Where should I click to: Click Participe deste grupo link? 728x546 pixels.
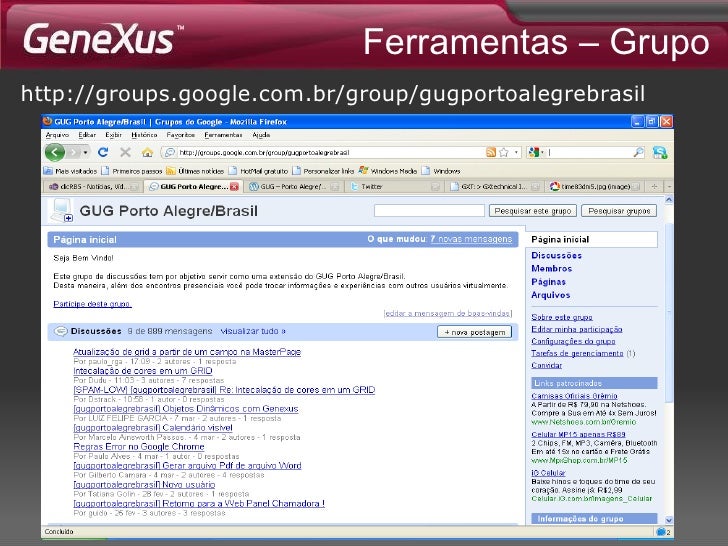coord(92,304)
